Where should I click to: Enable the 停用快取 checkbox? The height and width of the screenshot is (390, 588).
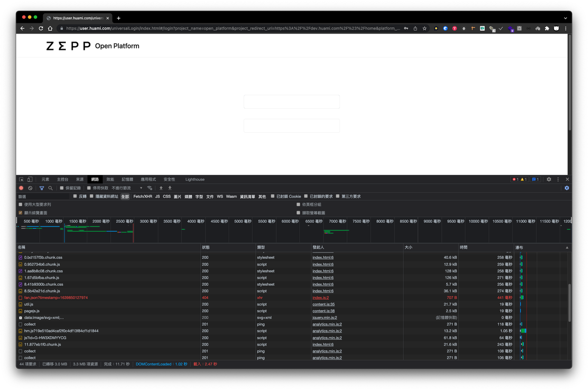(x=89, y=188)
